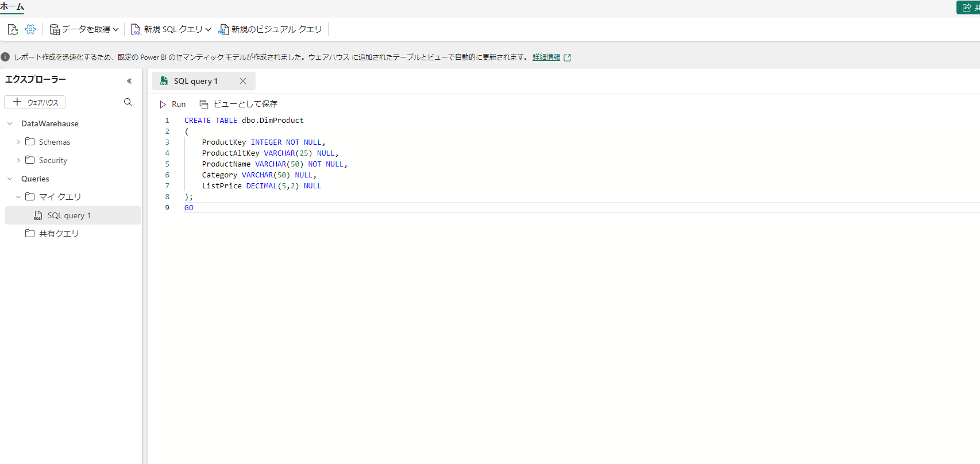This screenshot has height=464, width=980.
Task: Expand the 新規 SQL クエリ dropdown arrow
Action: [208, 29]
